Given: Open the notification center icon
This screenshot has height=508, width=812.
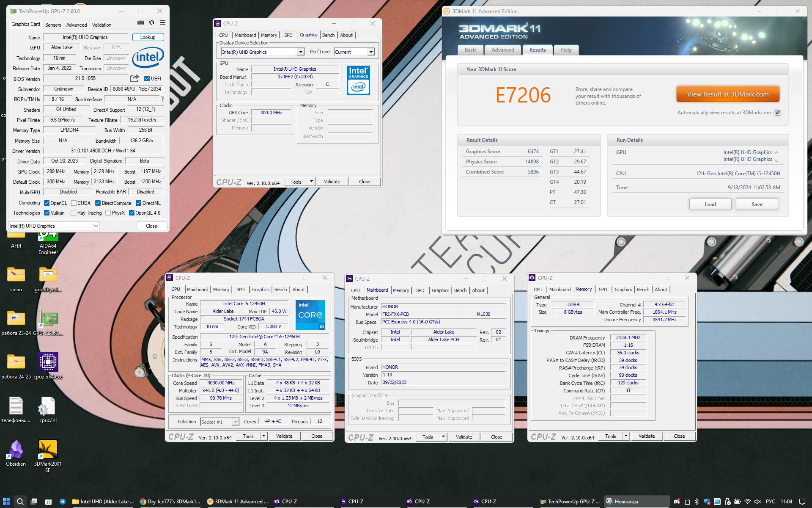Looking at the screenshot, I should click(802, 501).
